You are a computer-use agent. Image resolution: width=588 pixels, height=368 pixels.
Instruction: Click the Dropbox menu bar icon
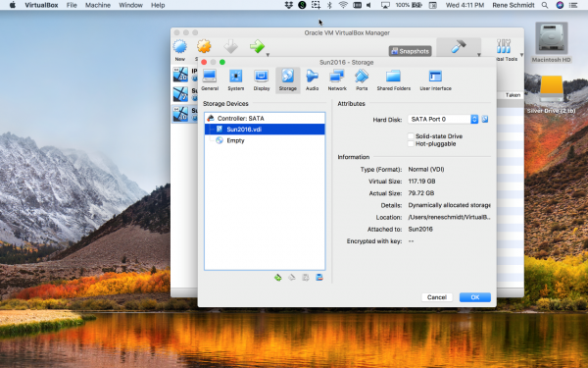point(289,5)
